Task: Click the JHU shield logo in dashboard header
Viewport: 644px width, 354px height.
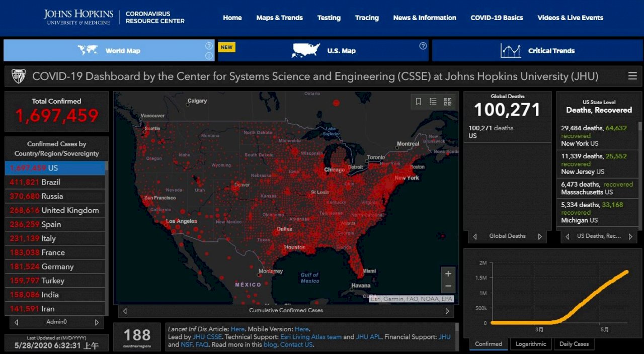Action: click(19, 76)
